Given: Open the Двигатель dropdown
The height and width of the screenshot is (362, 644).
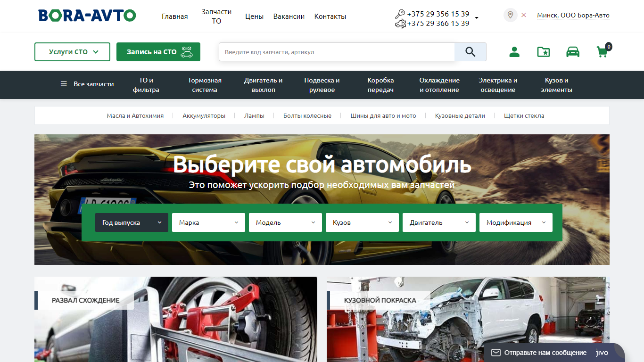Looking at the screenshot, I should point(439,222).
